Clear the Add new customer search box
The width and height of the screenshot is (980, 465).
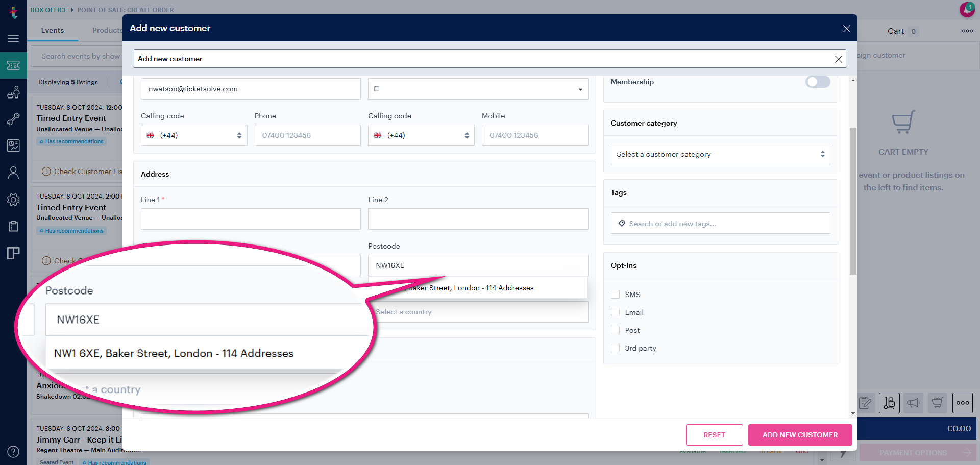pos(838,59)
